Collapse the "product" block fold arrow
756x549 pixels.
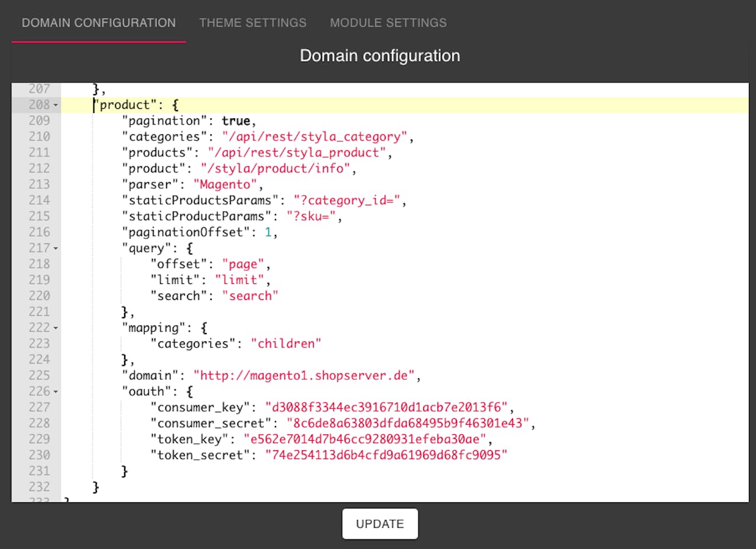tap(56, 105)
